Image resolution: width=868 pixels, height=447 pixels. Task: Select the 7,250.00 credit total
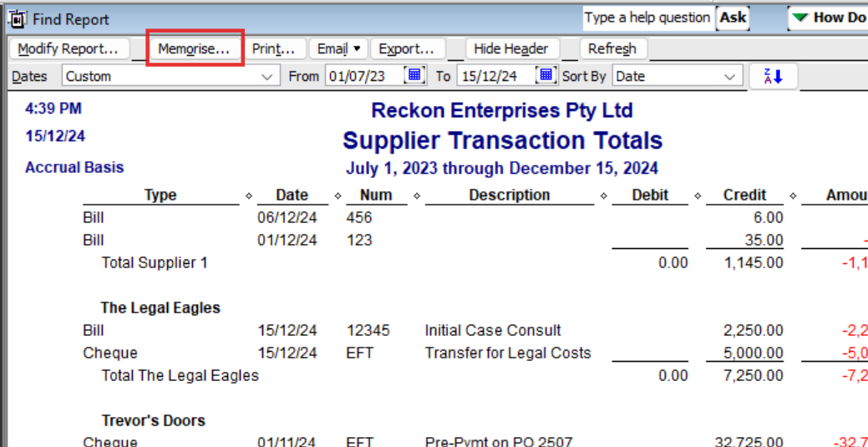754,375
